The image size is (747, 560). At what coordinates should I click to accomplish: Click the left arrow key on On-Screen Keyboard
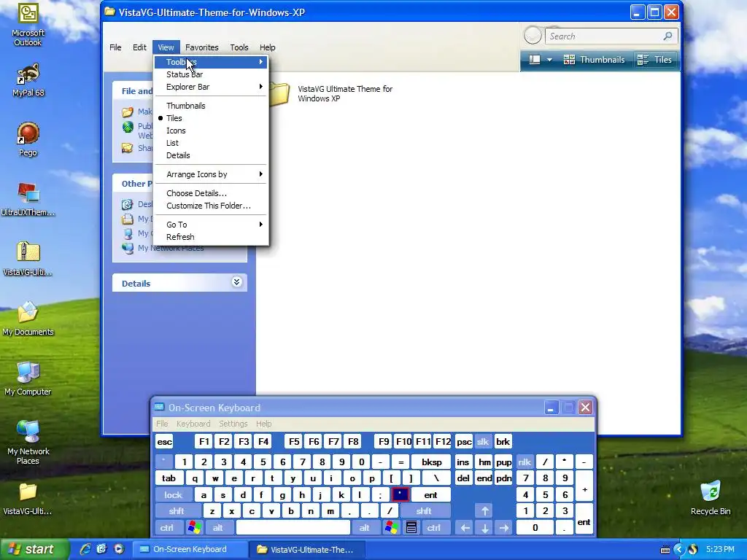pos(465,528)
